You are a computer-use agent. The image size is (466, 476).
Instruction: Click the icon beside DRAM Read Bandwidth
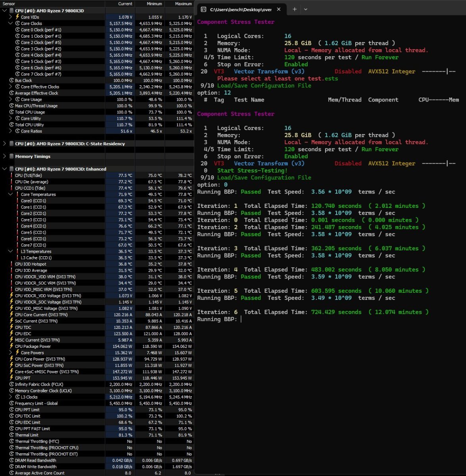click(12, 461)
